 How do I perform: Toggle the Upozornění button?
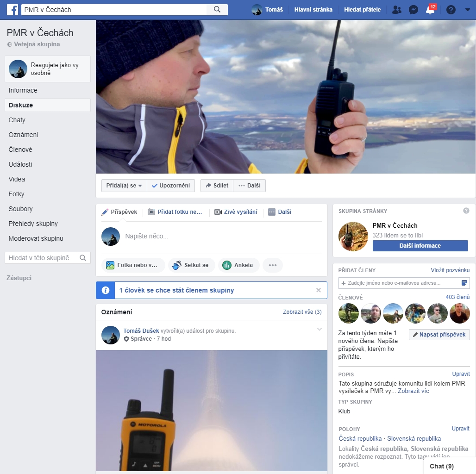[x=171, y=186]
